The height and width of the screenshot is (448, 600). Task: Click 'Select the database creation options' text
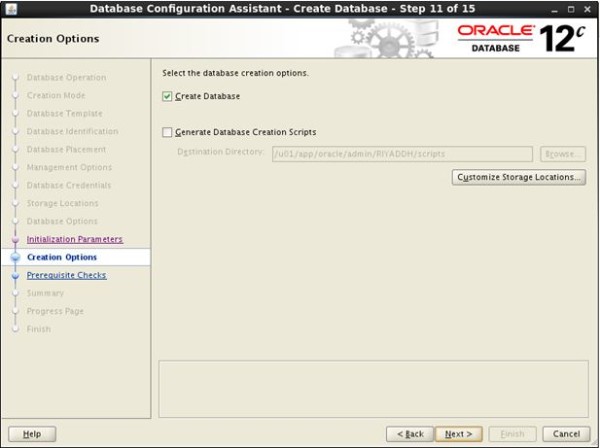click(x=235, y=73)
